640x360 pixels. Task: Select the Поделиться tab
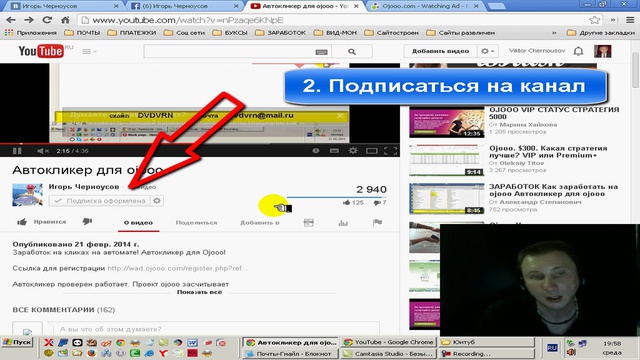196,223
